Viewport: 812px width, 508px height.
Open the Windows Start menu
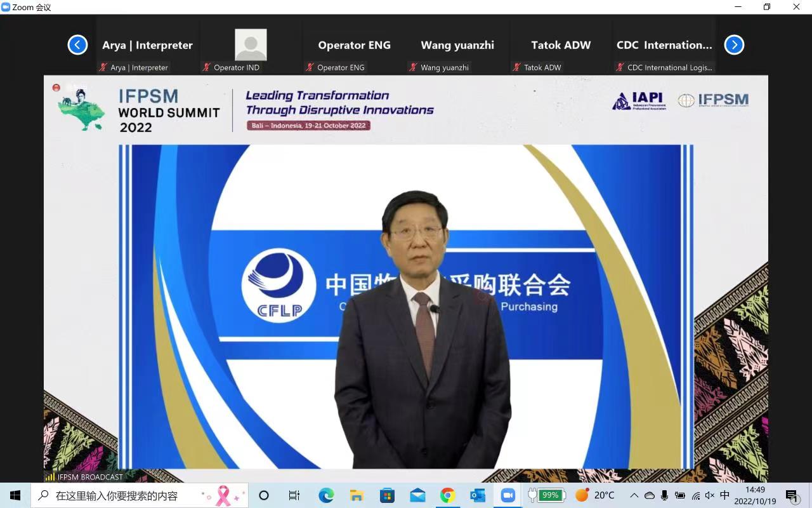(x=15, y=495)
